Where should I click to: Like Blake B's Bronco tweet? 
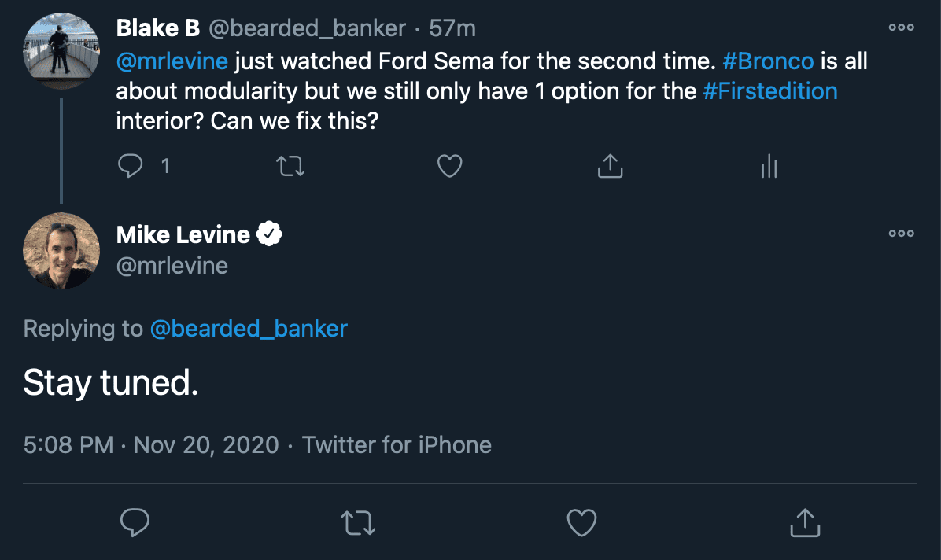(449, 166)
